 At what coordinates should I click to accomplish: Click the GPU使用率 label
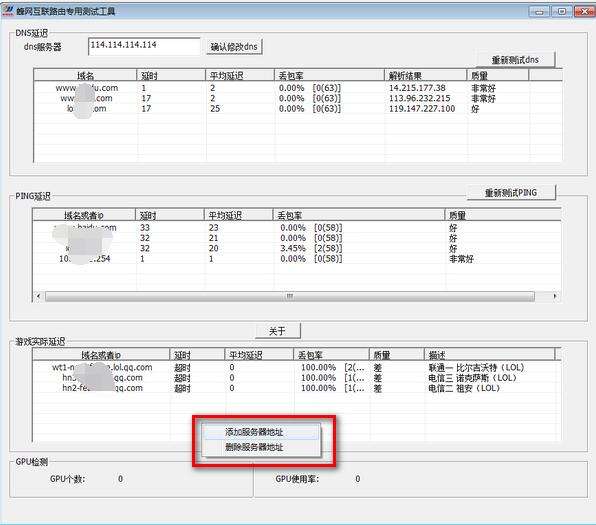(x=297, y=479)
